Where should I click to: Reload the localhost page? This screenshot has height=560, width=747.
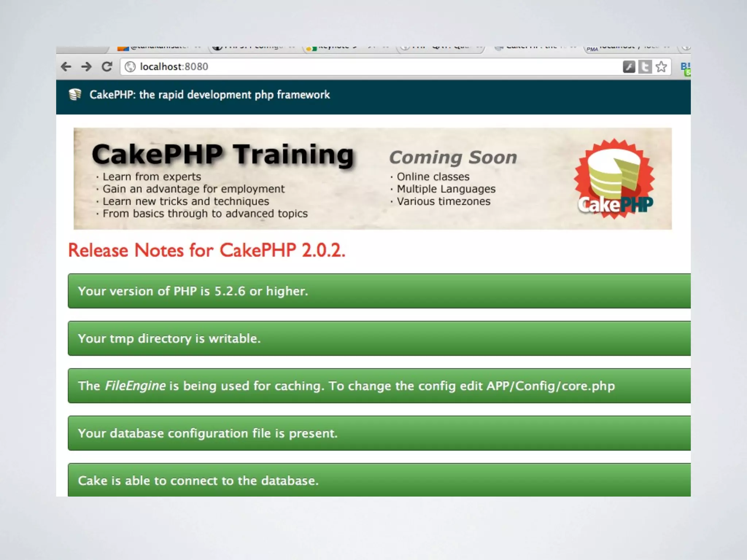107,67
